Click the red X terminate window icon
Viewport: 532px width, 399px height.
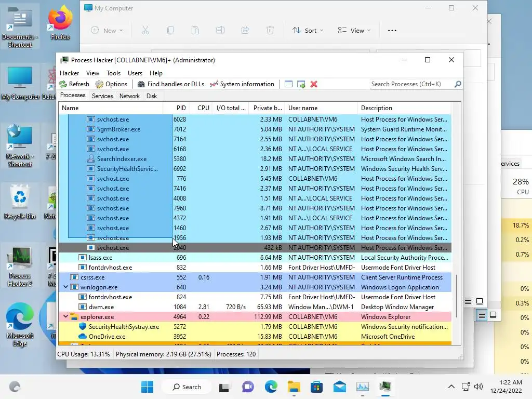pos(314,84)
